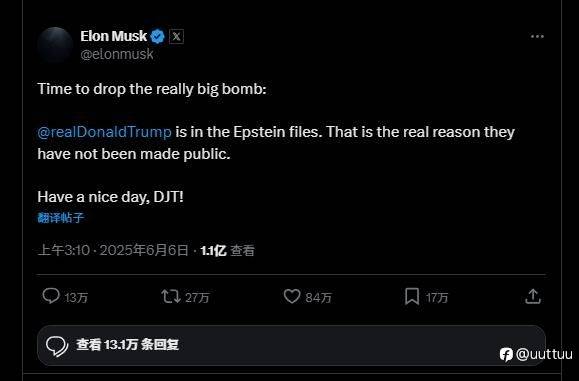Bookmark this post with the bookmark icon
Screen dimensions: 579x381
point(412,296)
